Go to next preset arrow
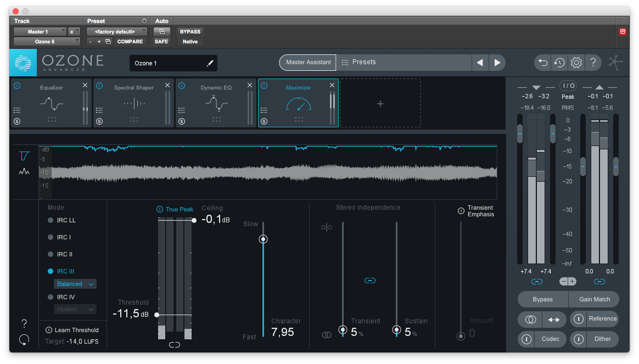The width and height of the screenshot is (639, 364). point(497,63)
